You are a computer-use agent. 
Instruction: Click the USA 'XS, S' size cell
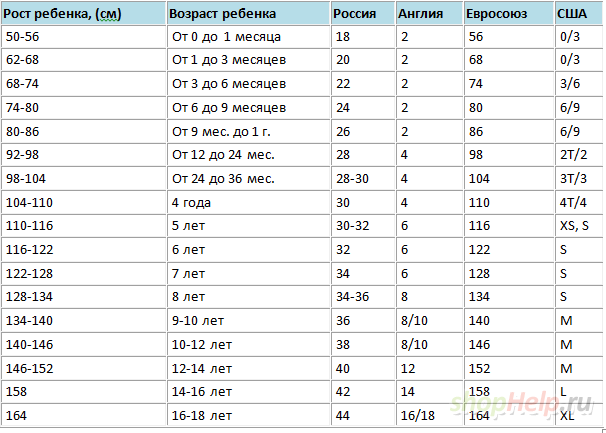[579, 226]
